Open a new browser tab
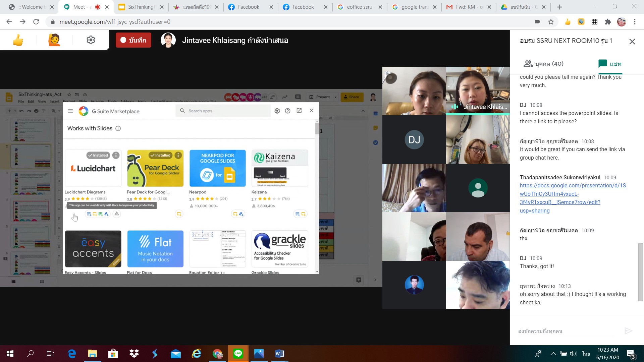Image resolution: width=644 pixels, height=362 pixels. click(559, 7)
